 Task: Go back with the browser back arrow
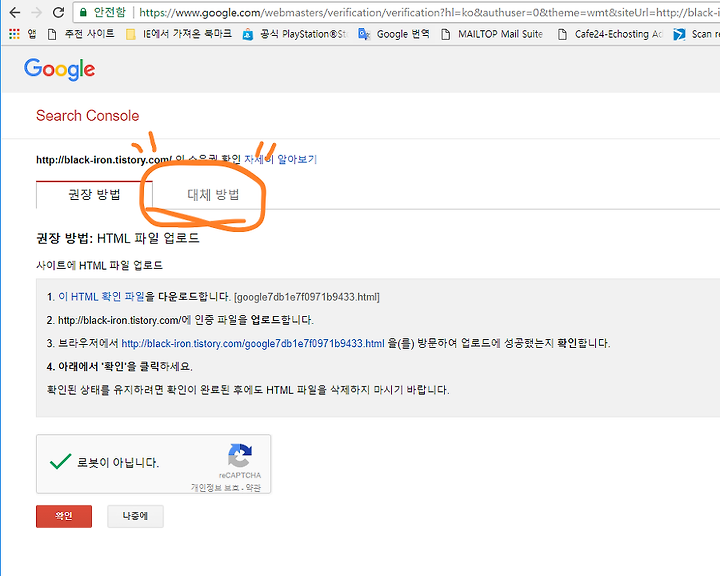(x=15, y=12)
